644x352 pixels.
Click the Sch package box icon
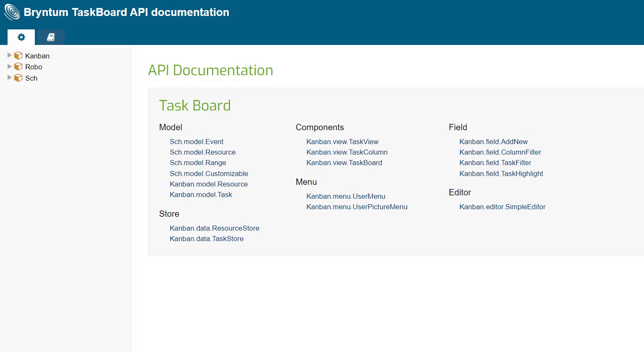(x=18, y=78)
